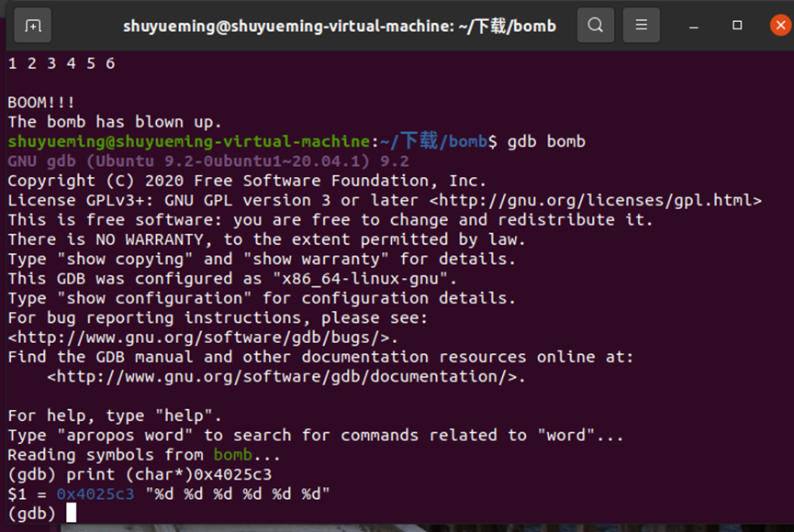Minimize the terminal window
Image resolution: width=794 pixels, height=532 pixels.
click(x=693, y=26)
